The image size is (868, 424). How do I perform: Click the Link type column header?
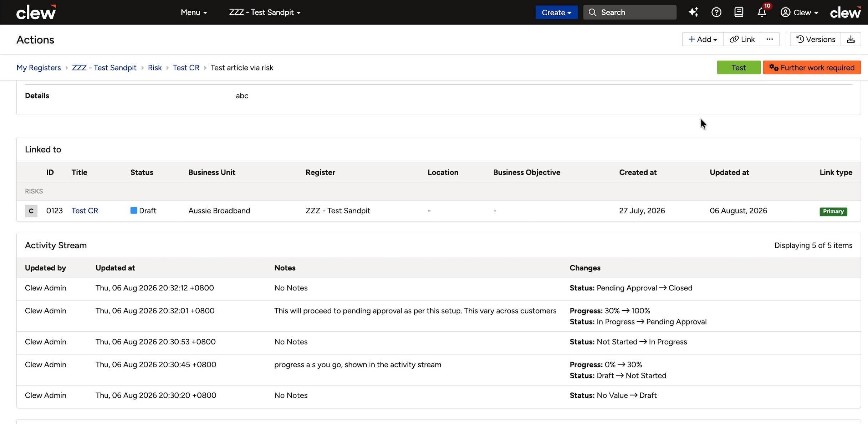click(836, 172)
